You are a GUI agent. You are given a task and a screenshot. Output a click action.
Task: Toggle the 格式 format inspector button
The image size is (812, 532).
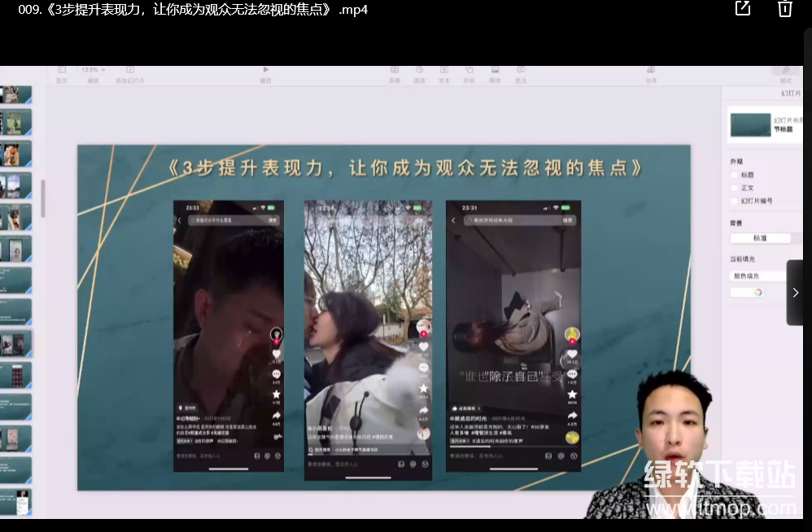pyautogui.click(x=786, y=71)
